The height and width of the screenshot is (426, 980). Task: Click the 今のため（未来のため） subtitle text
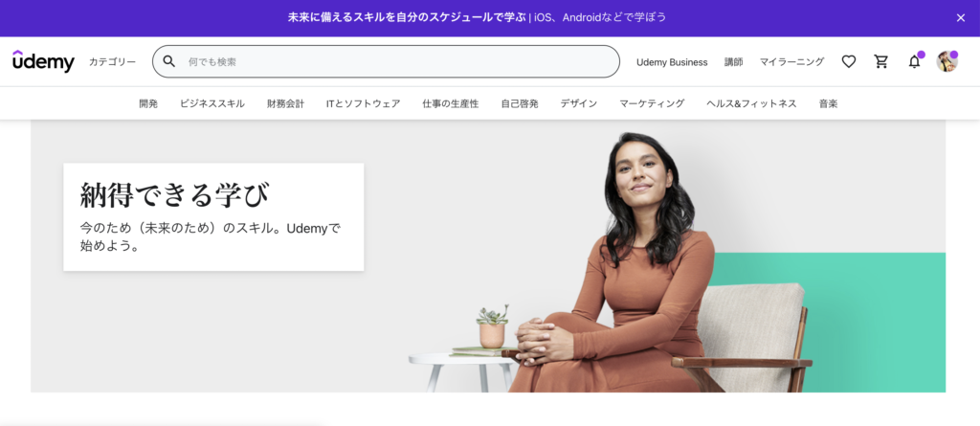210,237
